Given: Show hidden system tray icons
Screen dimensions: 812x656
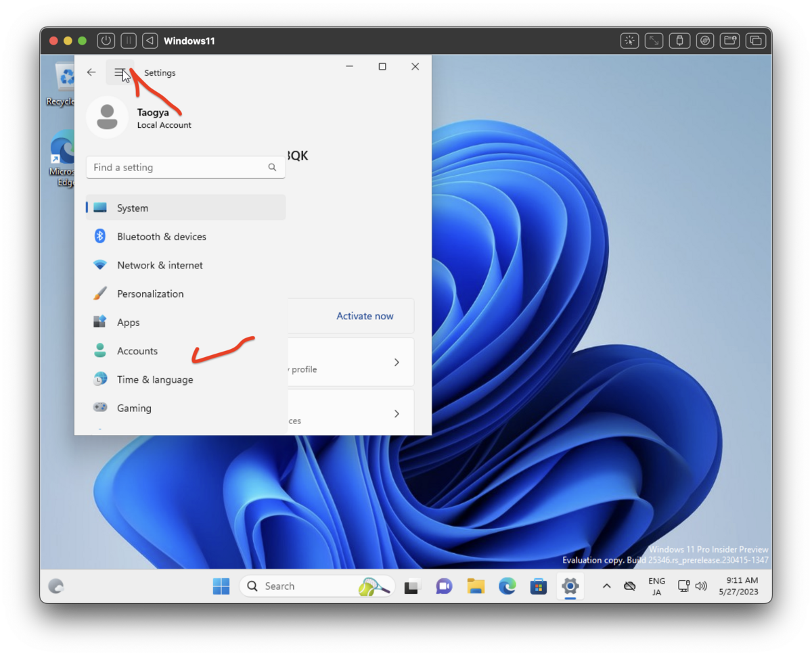Looking at the screenshot, I should pyautogui.click(x=607, y=586).
